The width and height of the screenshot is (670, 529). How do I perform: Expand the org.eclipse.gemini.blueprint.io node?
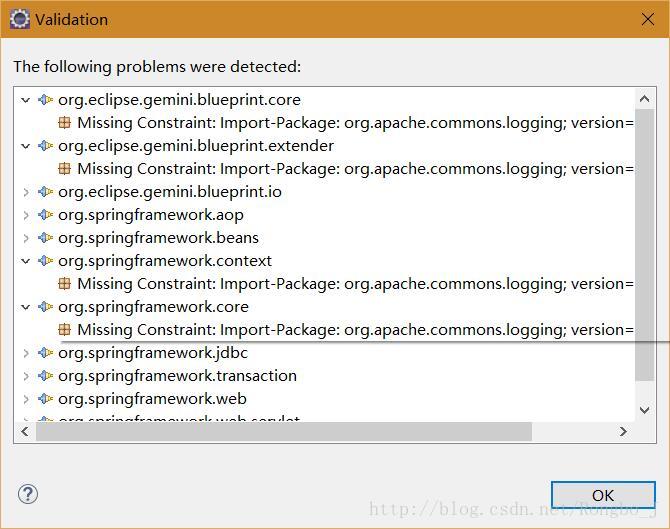26,192
